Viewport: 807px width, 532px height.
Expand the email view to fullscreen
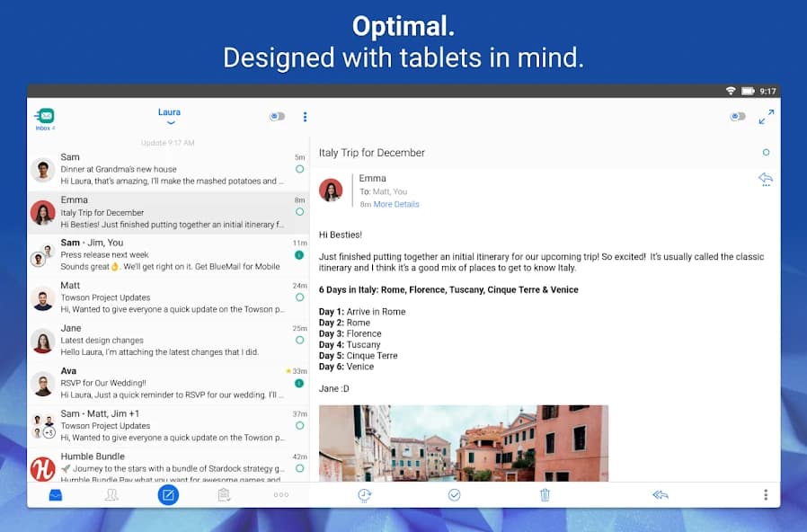pyautogui.click(x=767, y=117)
